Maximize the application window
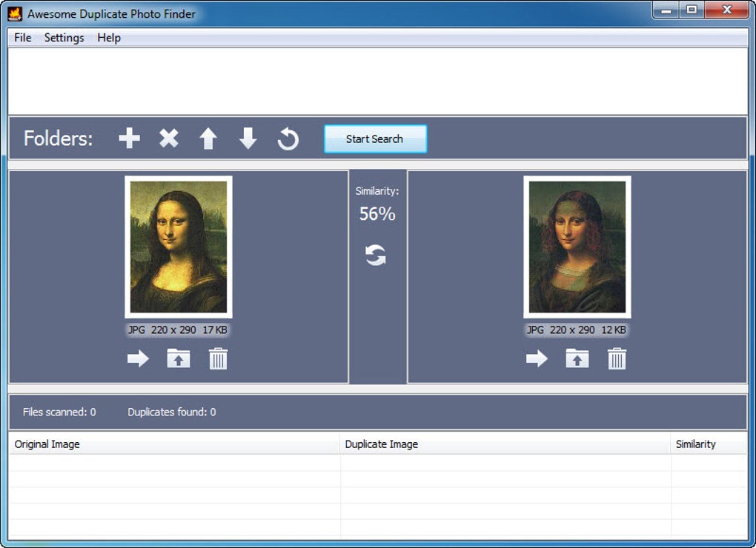Image resolution: width=756 pixels, height=548 pixels. point(692,10)
